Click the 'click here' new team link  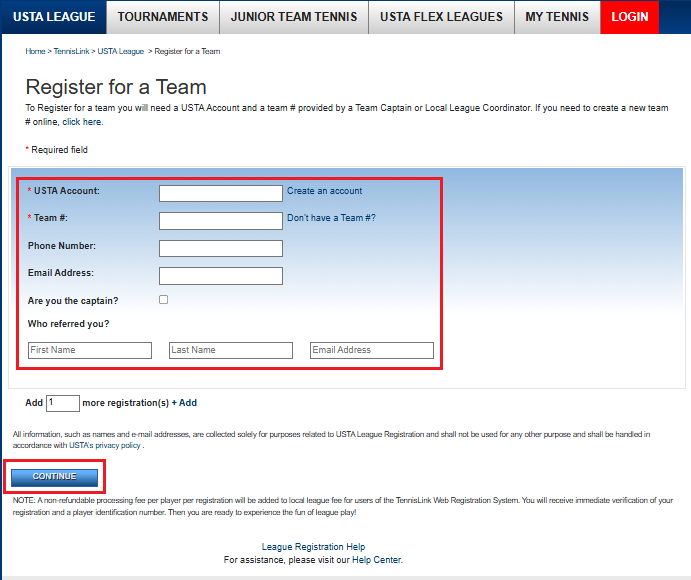82,122
